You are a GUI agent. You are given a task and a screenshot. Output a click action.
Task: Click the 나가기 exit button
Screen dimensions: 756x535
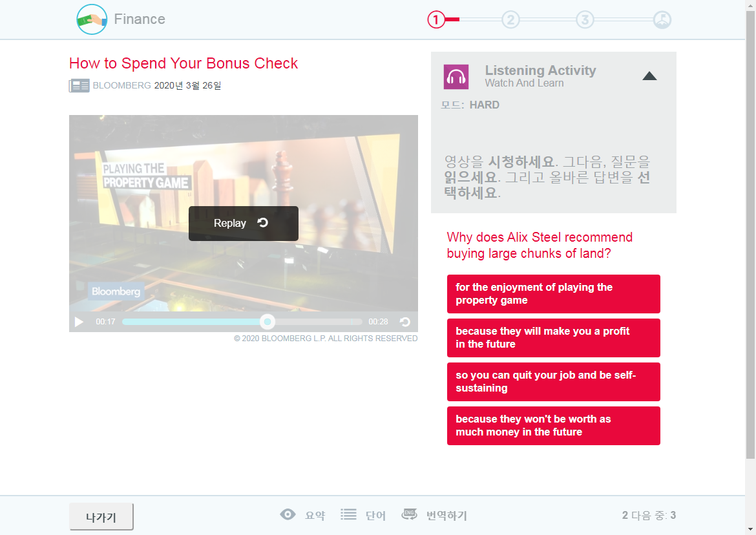(x=101, y=517)
